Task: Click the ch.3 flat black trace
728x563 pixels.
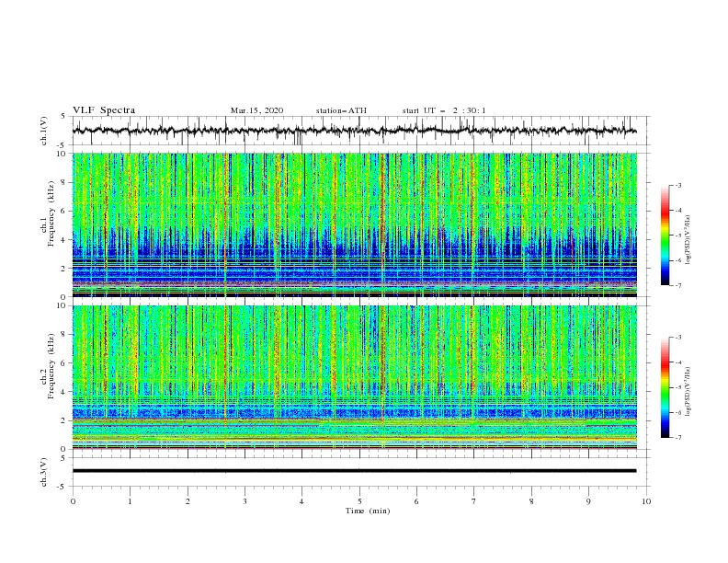Action: coord(354,471)
